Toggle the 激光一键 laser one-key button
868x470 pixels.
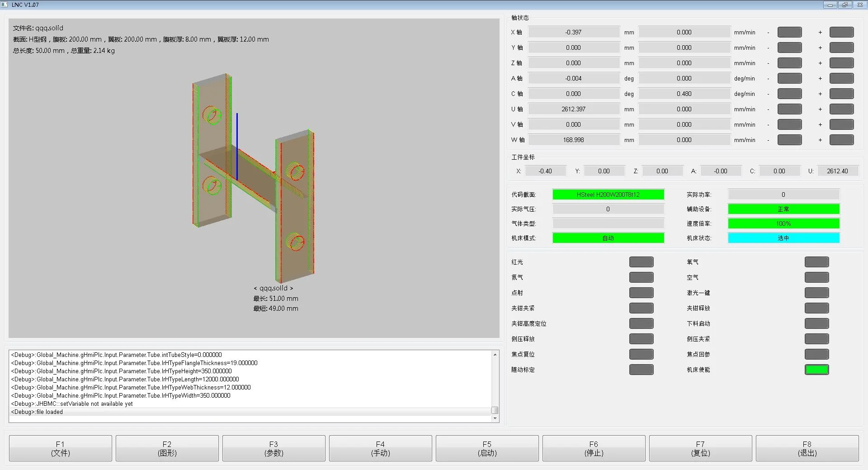[816, 293]
